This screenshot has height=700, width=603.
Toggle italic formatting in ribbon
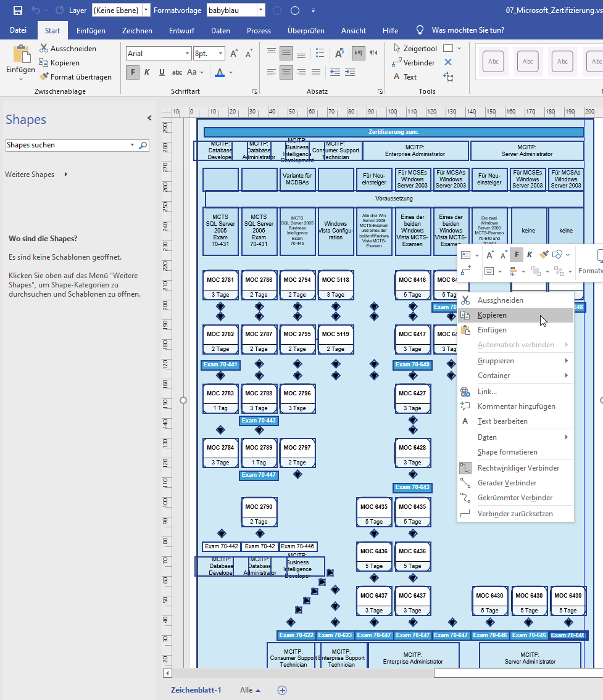tap(147, 72)
